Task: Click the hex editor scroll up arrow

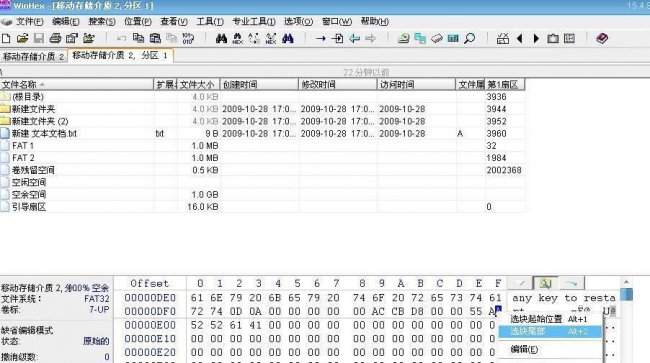Action: click(626, 282)
